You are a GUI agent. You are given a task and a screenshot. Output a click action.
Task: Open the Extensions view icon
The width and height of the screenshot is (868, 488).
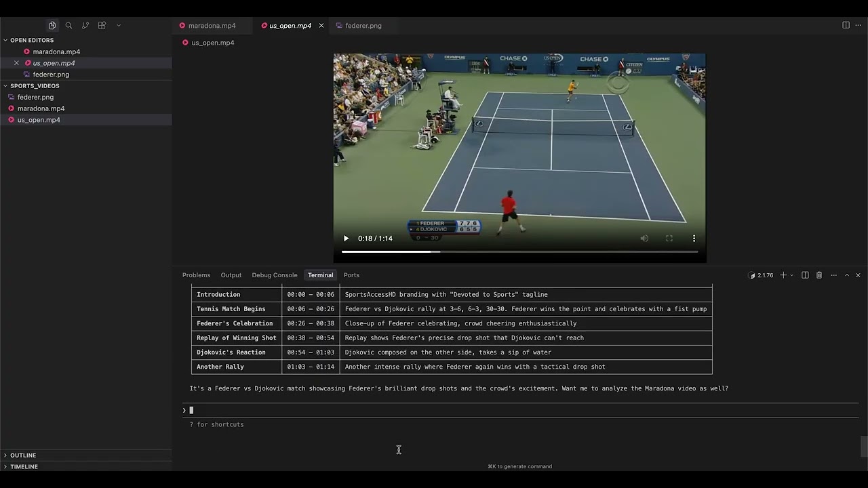click(102, 25)
